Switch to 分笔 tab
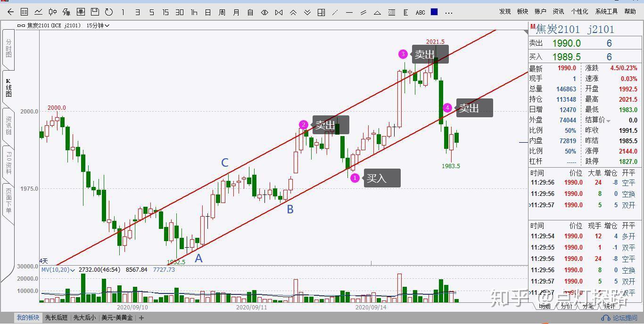Viewport: 644px width, 324px height. tap(588, 306)
